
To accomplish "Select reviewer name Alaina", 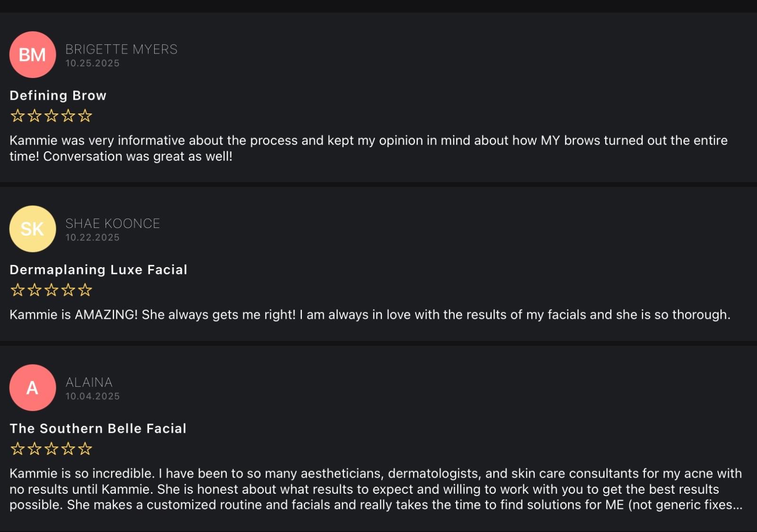I will coord(89,382).
